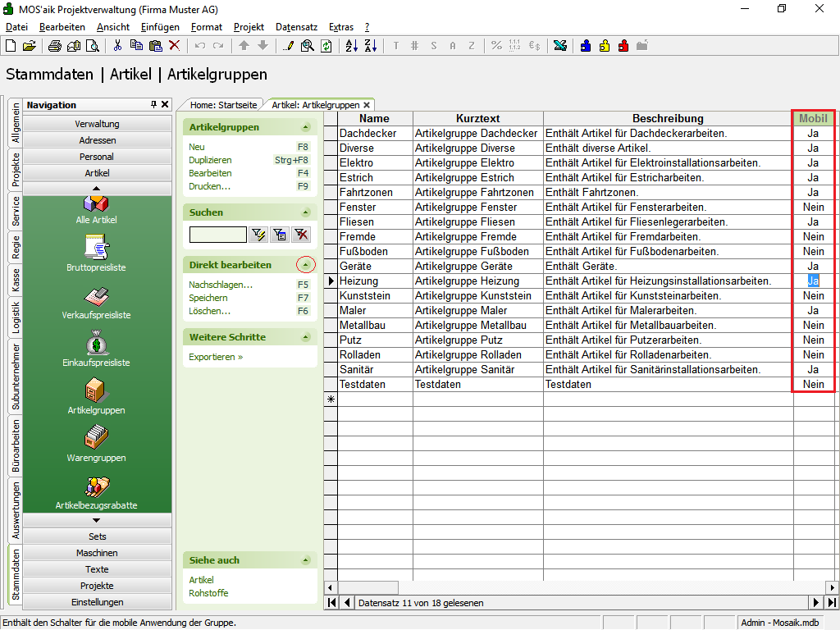Image resolution: width=840 pixels, height=630 pixels.
Task: Click the Maschinen navigation button
Action: [x=97, y=553]
